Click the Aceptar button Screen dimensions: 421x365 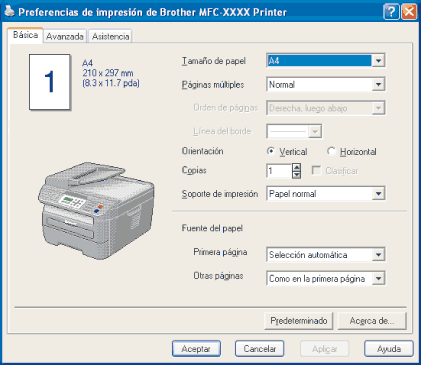coord(196,349)
